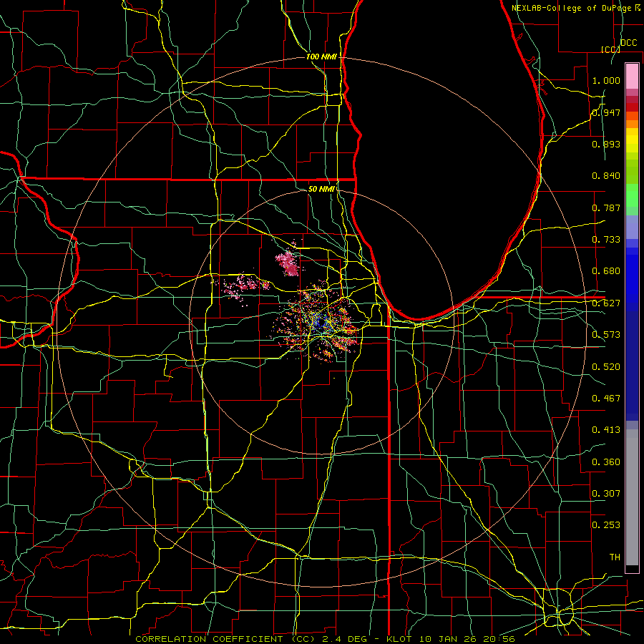644x644 pixels.
Task: Click the 0.360 scale value
Action: [606, 462]
